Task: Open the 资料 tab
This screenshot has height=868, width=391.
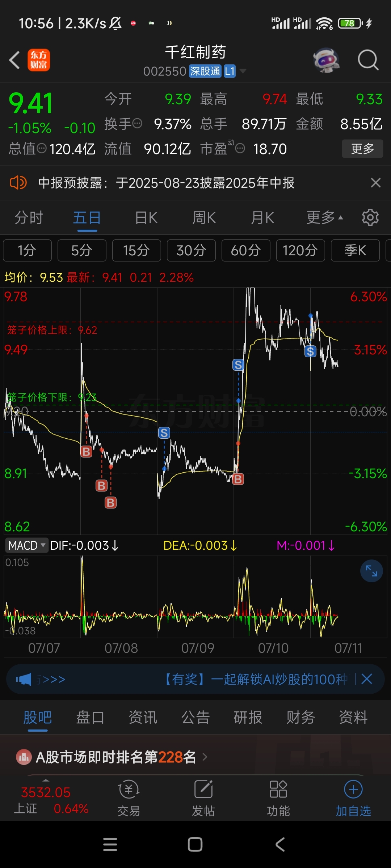Action: pyautogui.click(x=353, y=718)
